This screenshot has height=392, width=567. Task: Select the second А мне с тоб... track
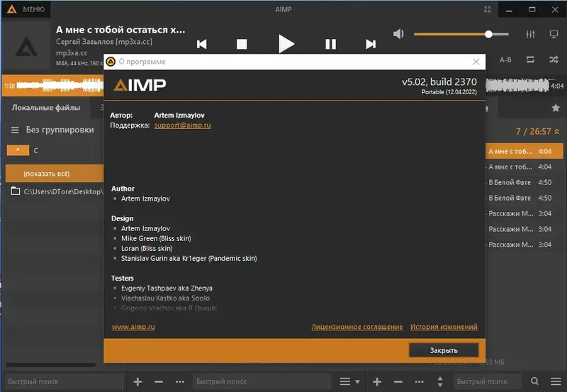point(524,167)
